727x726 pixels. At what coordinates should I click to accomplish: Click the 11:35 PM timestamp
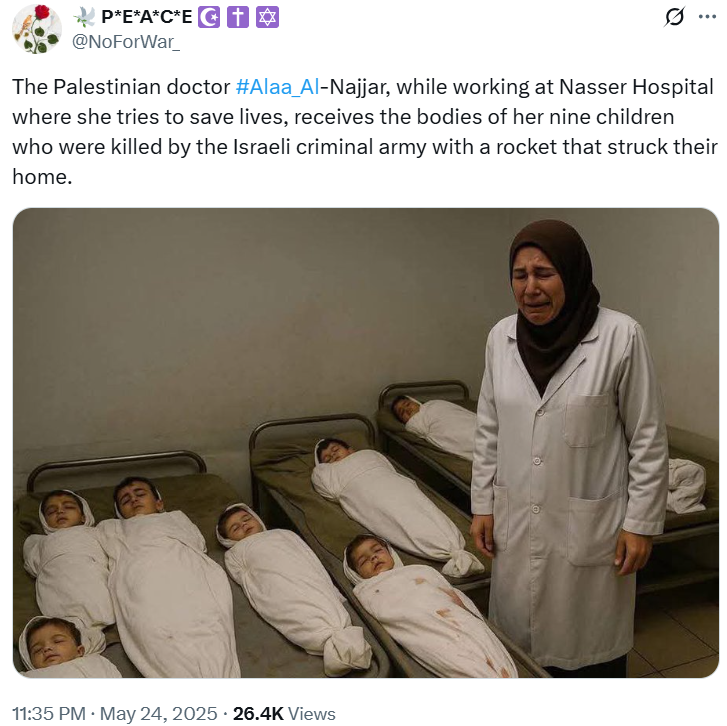[49, 713]
